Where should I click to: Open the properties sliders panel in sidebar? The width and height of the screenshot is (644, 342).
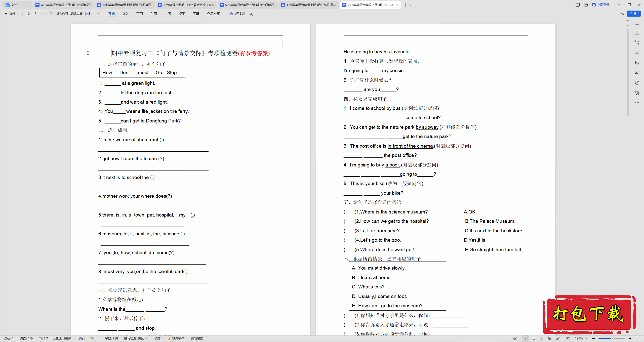point(637,53)
